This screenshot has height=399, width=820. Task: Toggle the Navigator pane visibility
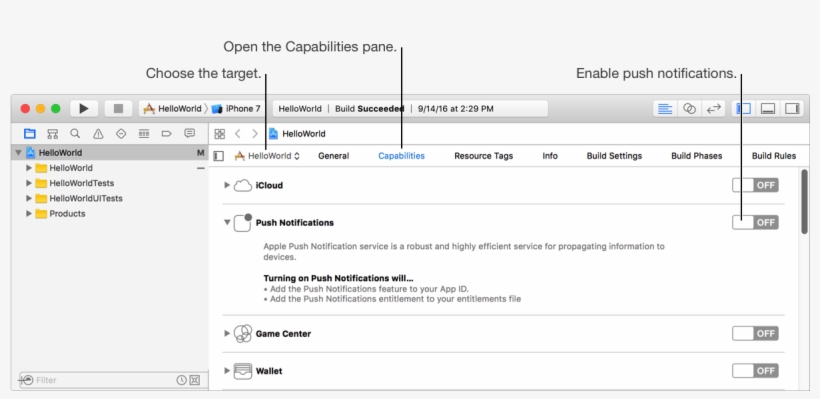pos(743,109)
